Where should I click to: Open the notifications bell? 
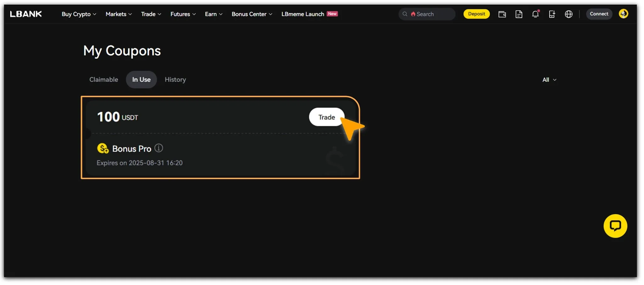click(536, 14)
